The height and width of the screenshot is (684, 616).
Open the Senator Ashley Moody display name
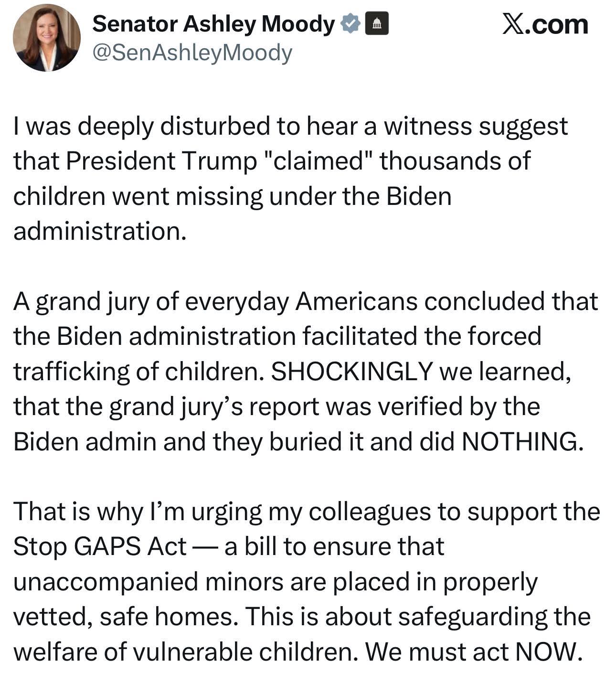click(x=213, y=24)
